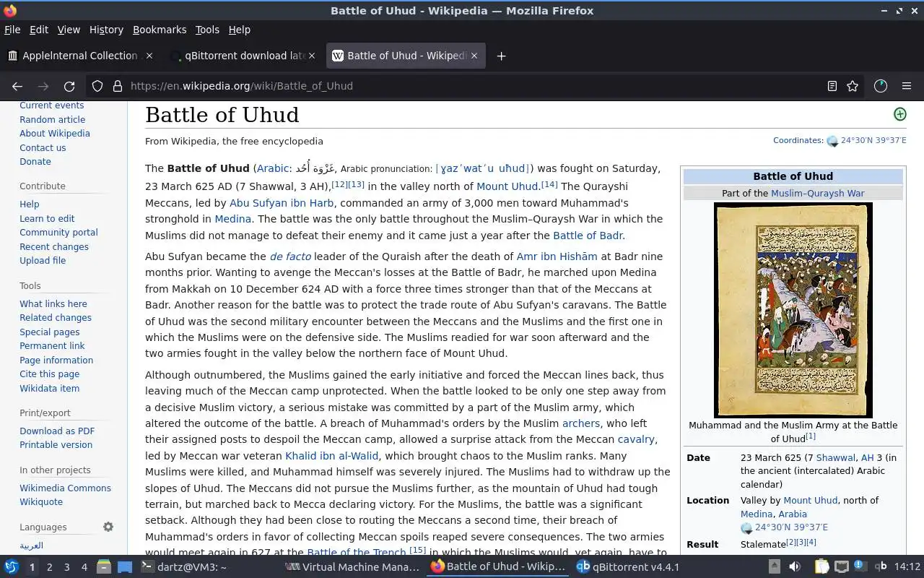The image size is (924, 578).
Task: Open the What links here link
Action: tap(53, 304)
